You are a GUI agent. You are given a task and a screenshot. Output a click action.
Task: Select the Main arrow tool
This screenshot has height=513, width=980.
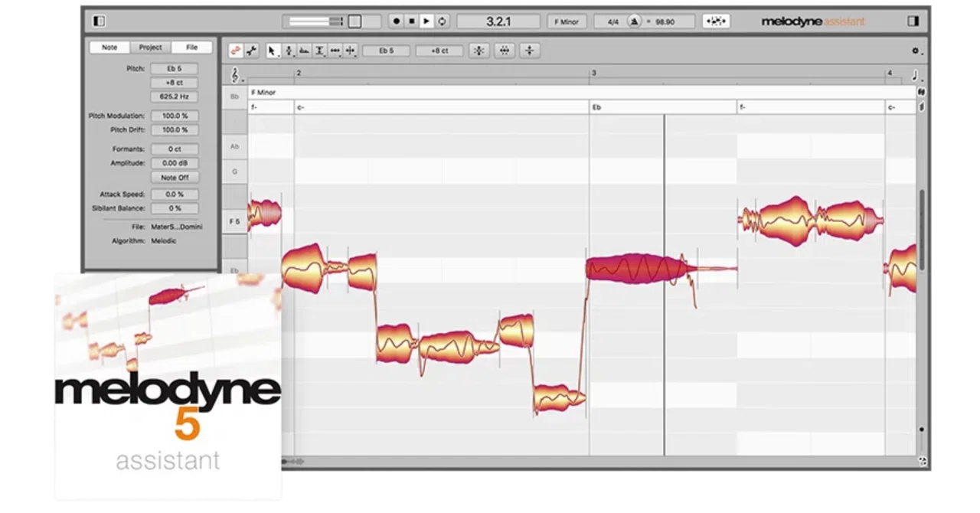273,51
